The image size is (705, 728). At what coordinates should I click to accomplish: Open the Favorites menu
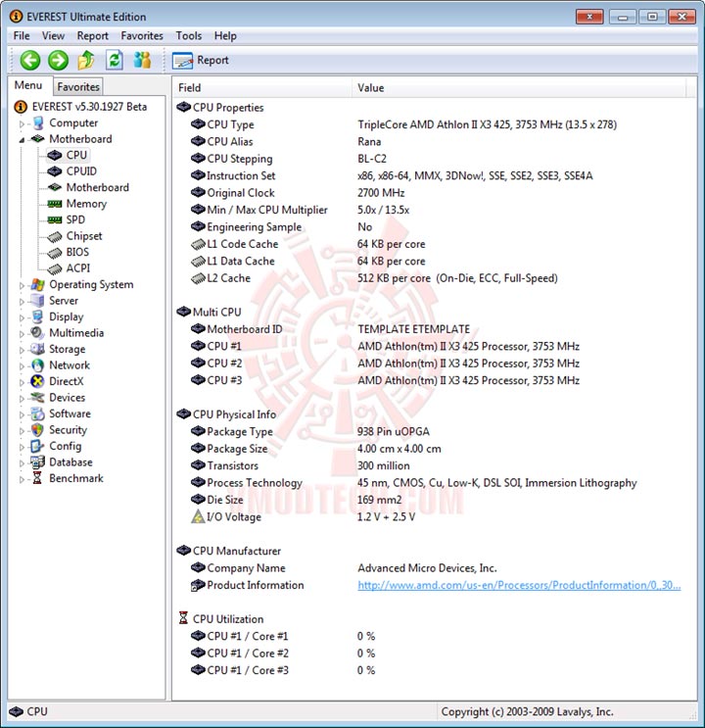coord(142,35)
